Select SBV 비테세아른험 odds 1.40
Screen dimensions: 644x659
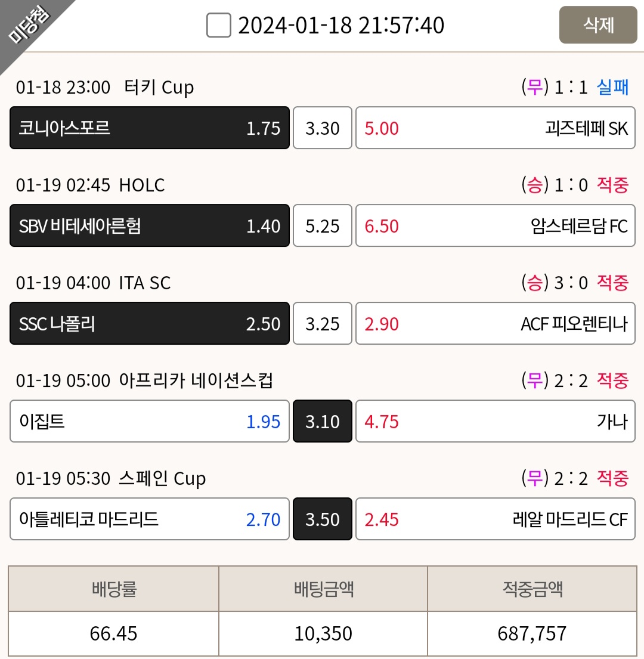(150, 225)
